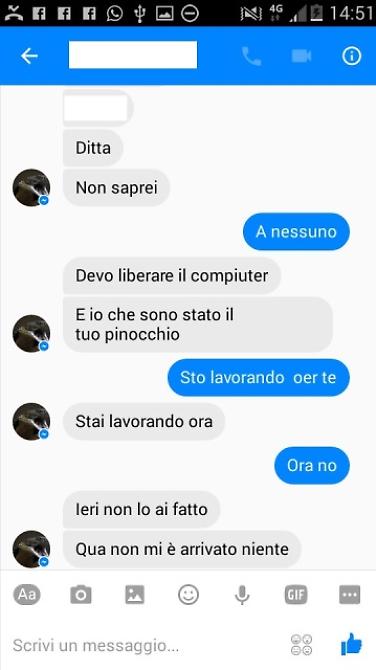Tap the 'Ora no' sent message bubble
This screenshot has width=376, height=670.
312,465
